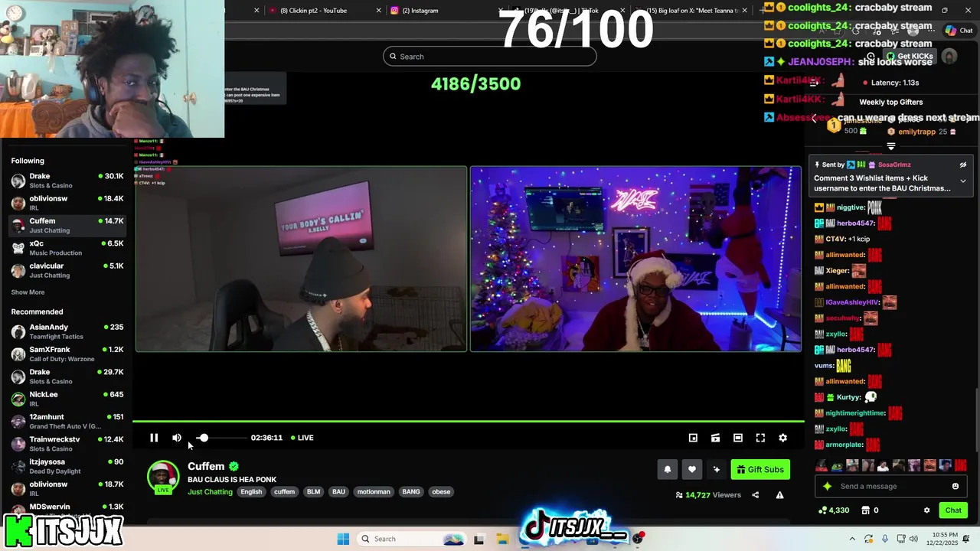Viewport: 980px width, 551px height.
Task: Click username nightimerighttime in chat
Action: pos(855,413)
